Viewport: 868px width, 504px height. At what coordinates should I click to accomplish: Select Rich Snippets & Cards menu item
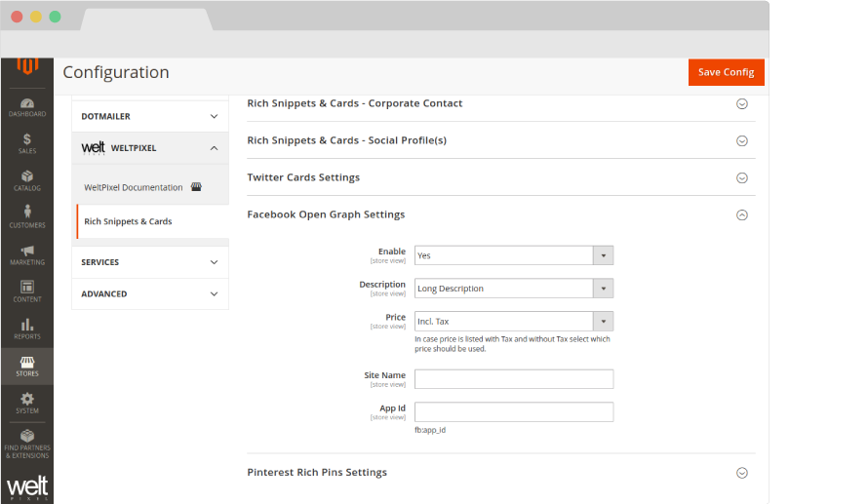point(128,221)
